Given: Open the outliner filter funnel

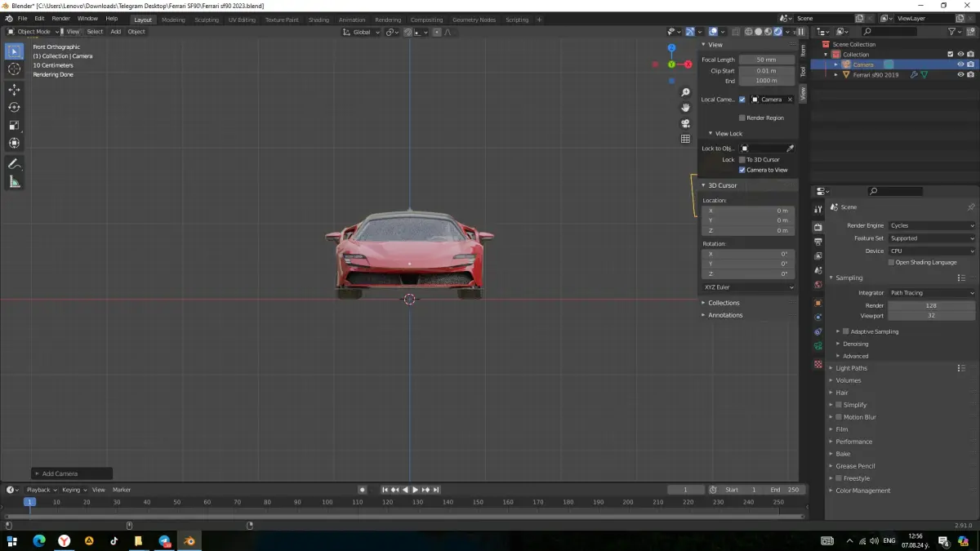Looking at the screenshot, I should point(953,32).
